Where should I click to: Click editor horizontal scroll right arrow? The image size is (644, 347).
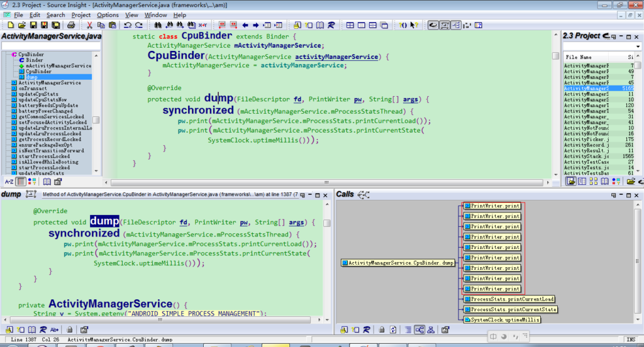tap(548, 182)
